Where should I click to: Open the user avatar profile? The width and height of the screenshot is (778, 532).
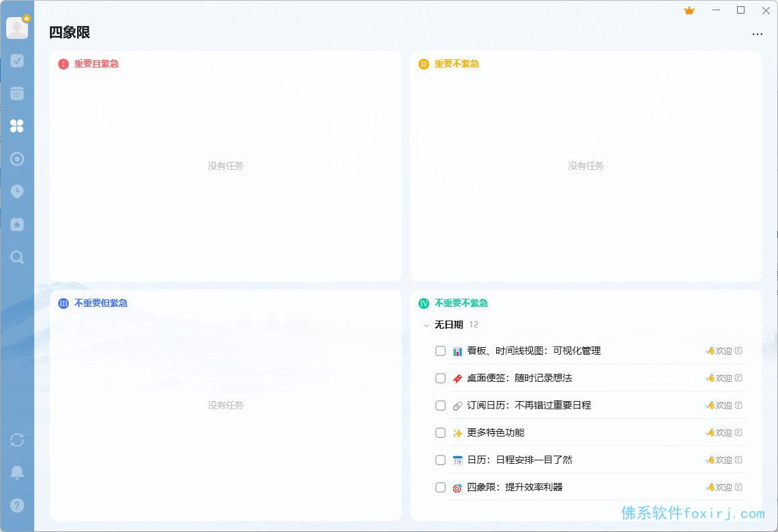tap(17, 28)
